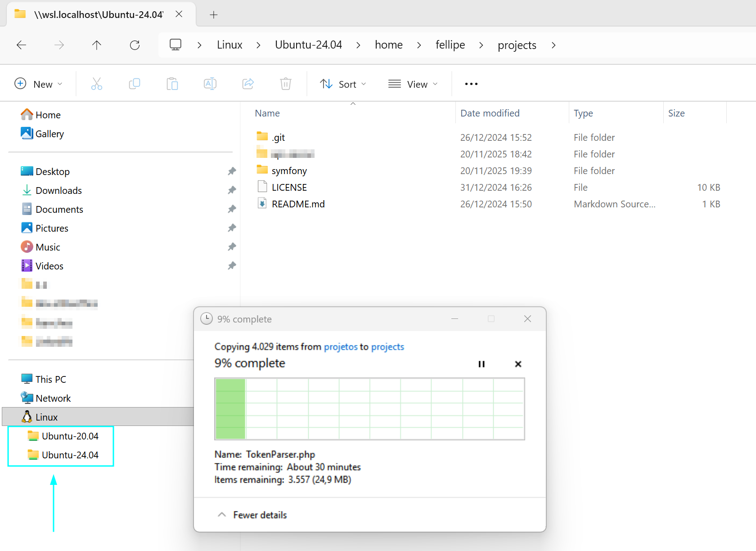The width and height of the screenshot is (756, 551).
Task: Cancel the copy with the X button
Action: [x=518, y=364]
